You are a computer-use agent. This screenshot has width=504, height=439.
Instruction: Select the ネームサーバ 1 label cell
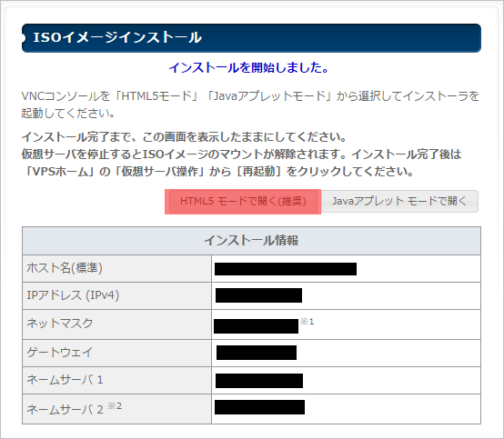click(117, 380)
